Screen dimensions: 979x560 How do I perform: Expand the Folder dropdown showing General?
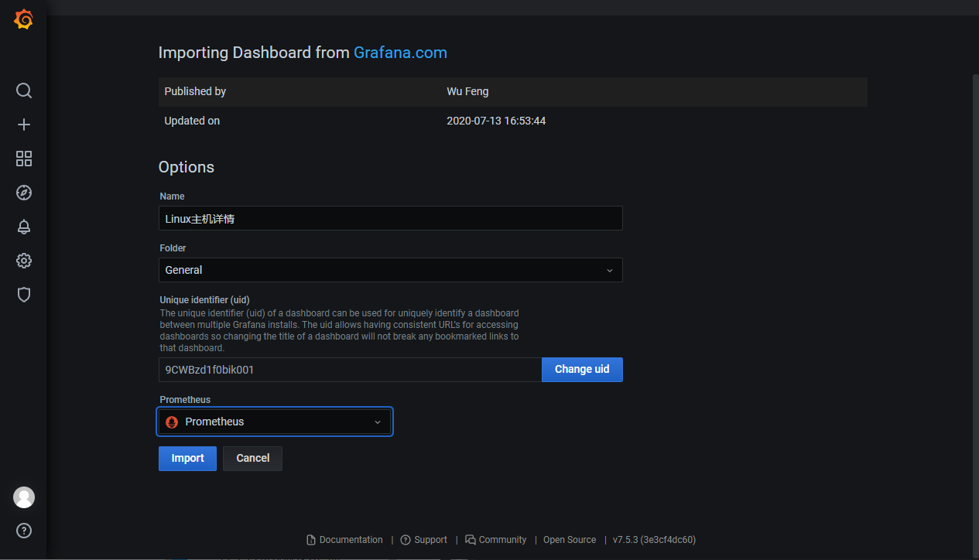(x=390, y=270)
